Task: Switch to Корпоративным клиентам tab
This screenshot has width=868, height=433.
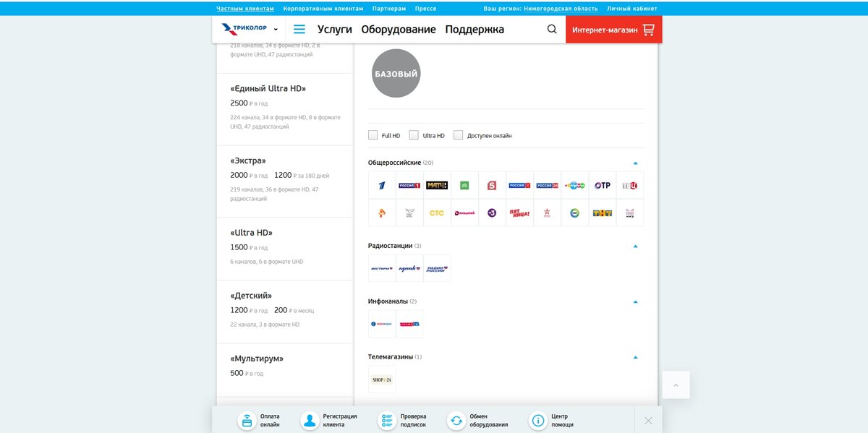Action: tap(323, 9)
